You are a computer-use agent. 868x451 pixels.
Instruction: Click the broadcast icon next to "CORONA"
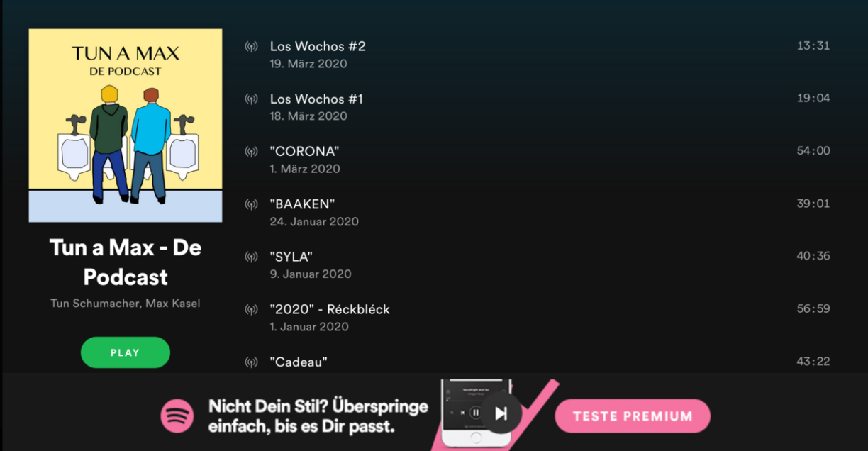tap(251, 152)
